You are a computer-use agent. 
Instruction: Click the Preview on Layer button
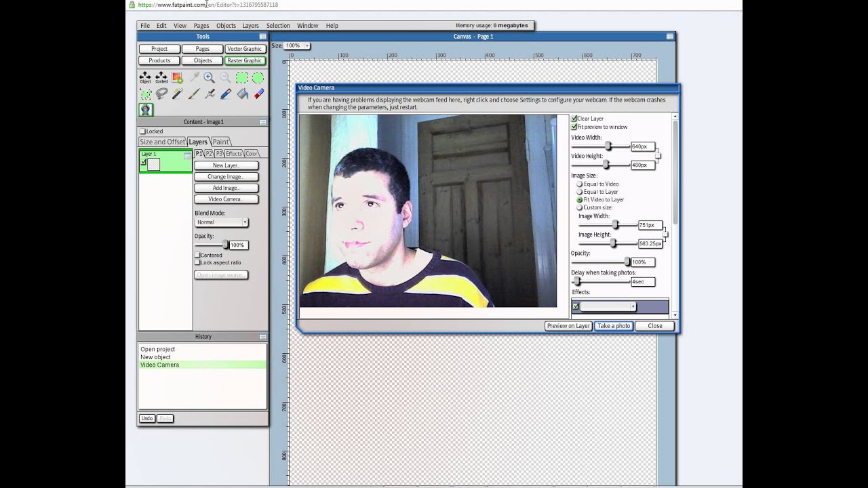(568, 326)
